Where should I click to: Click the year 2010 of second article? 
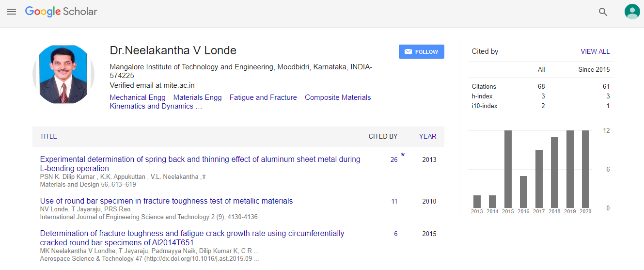[x=429, y=201]
